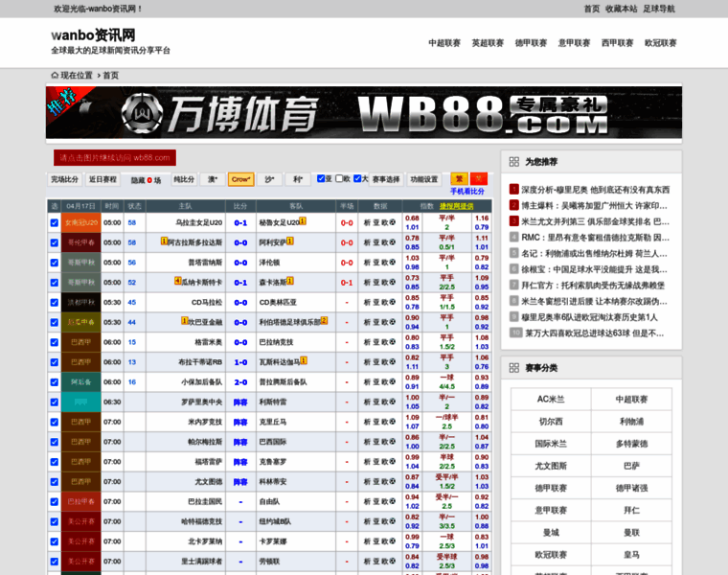Click the soccer ball icon in 米内罗竞技 row

393,422
